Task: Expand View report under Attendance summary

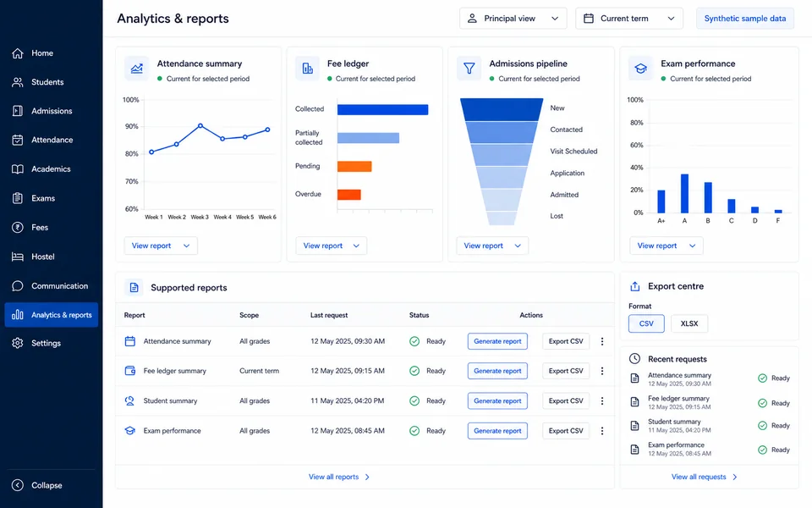Action: [x=161, y=246]
